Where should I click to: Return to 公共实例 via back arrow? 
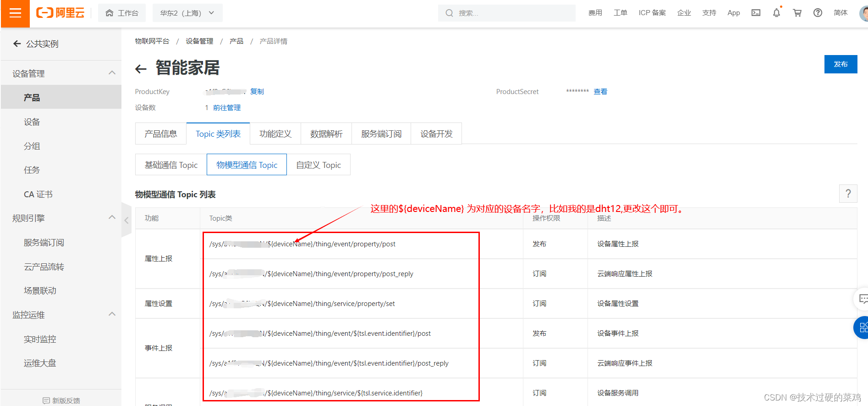pos(17,44)
